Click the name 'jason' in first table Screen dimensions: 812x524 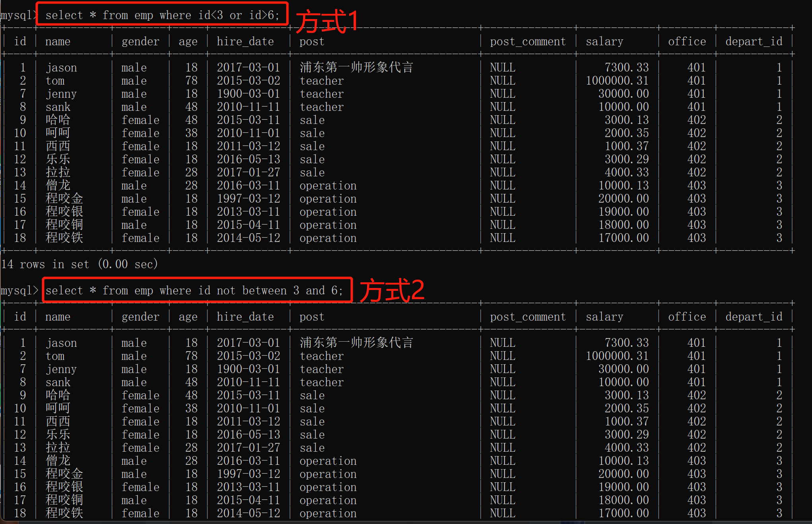pyautogui.click(x=62, y=68)
